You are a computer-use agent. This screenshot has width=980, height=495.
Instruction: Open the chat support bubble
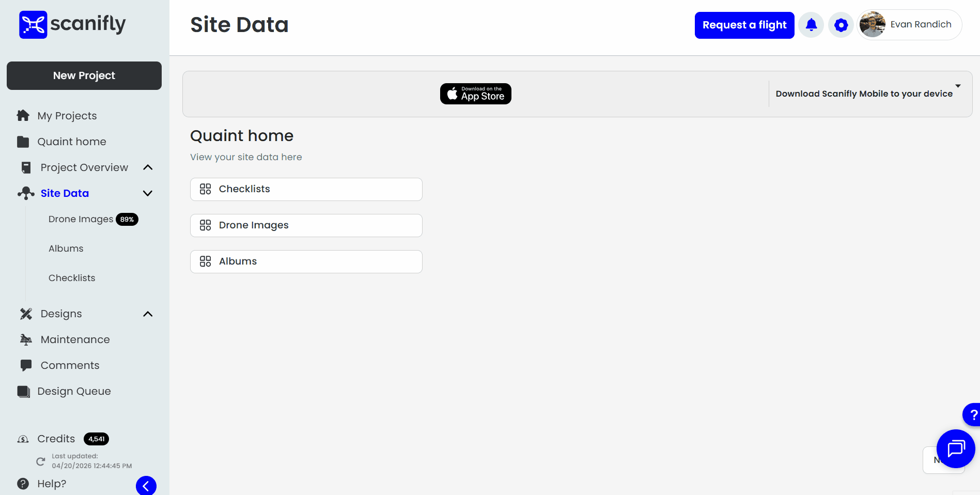coord(955,448)
